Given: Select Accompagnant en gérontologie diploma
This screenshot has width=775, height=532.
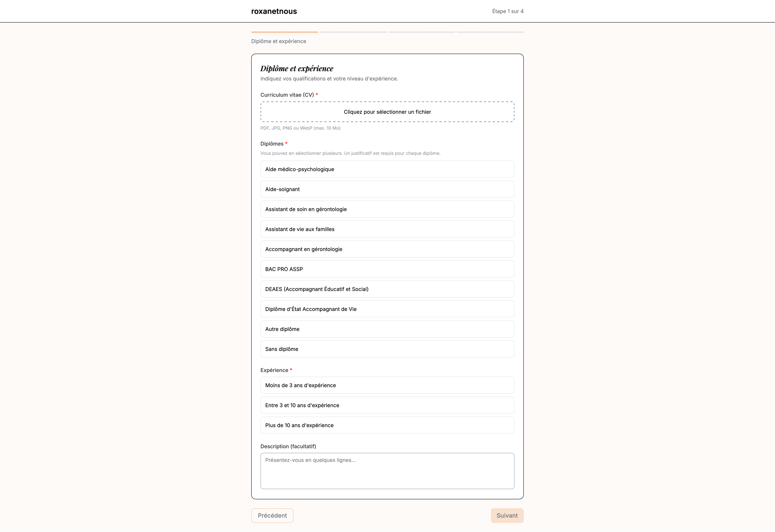Looking at the screenshot, I should pyautogui.click(x=387, y=249).
